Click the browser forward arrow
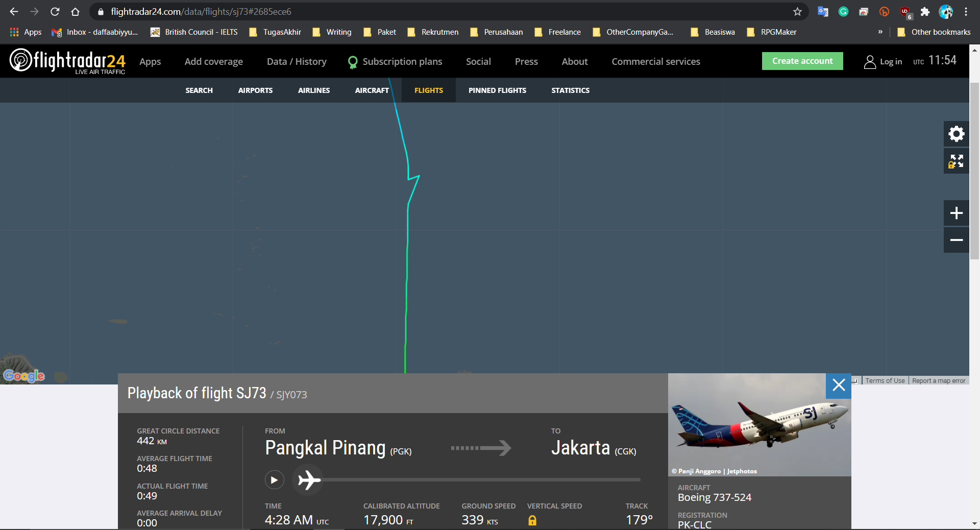 (34, 11)
